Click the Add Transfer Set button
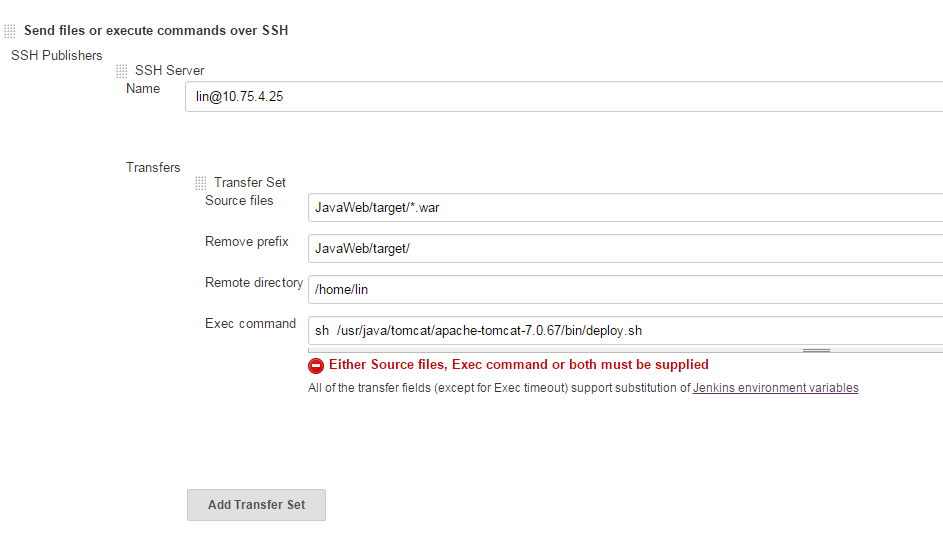Image resolution: width=943 pixels, height=542 pixels. tap(256, 505)
